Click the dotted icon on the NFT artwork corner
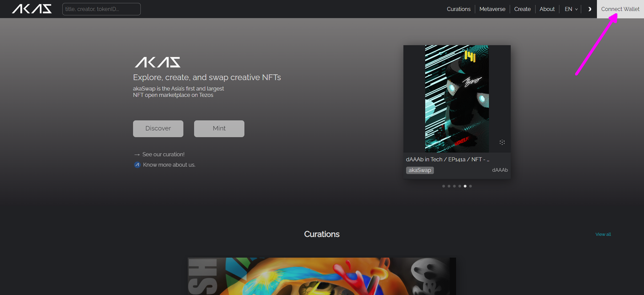Screen dimensions: 644x295 tap(502, 142)
